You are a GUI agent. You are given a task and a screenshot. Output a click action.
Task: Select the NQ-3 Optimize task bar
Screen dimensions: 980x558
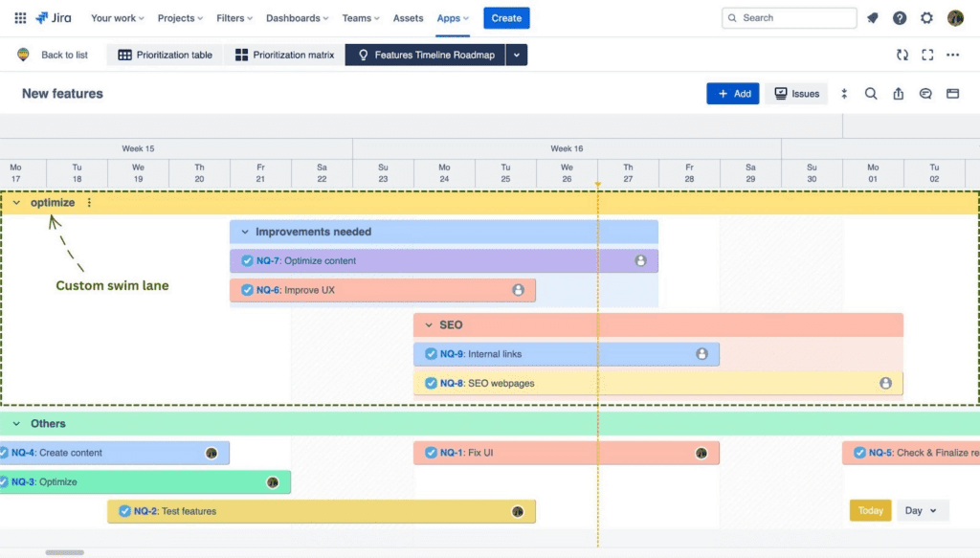point(145,482)
